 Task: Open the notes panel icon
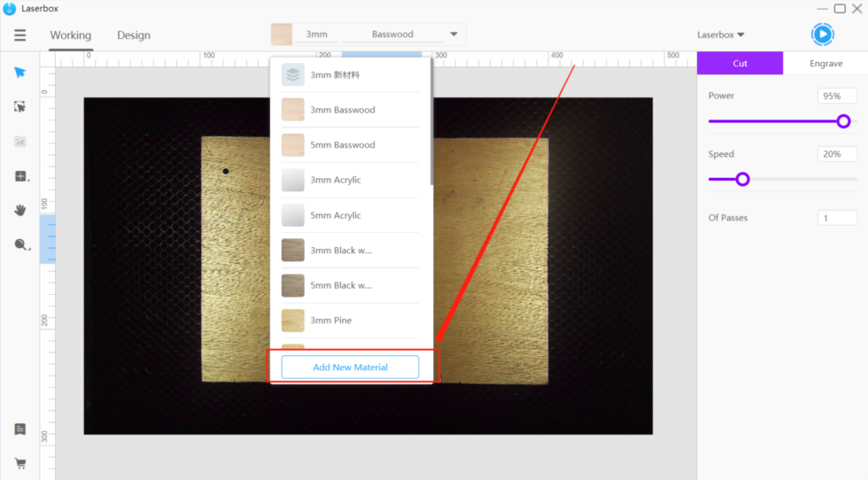click(19, 429)
